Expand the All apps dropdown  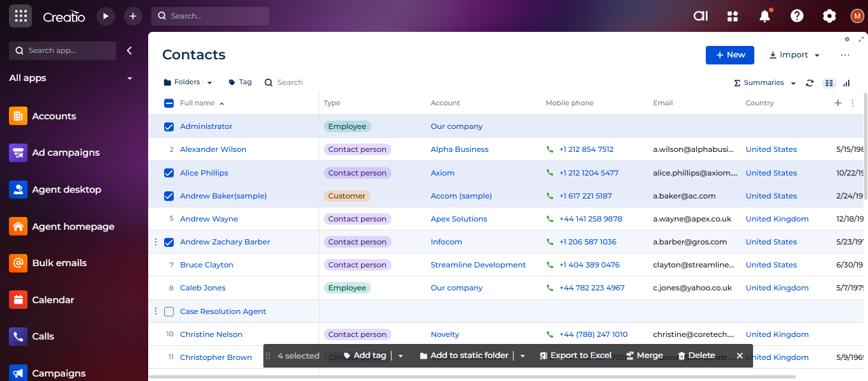point(130,78)
